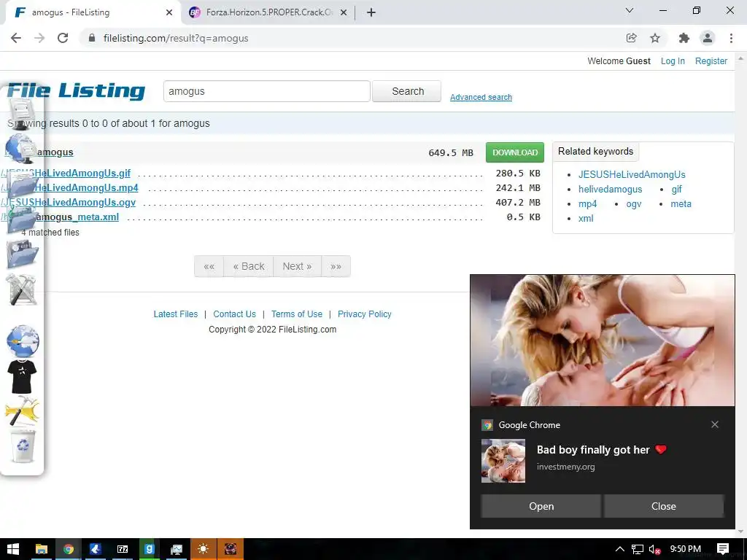Screen dimensions: 747x560
Task: Click the address bar URL
Action: tap(176, 38)
